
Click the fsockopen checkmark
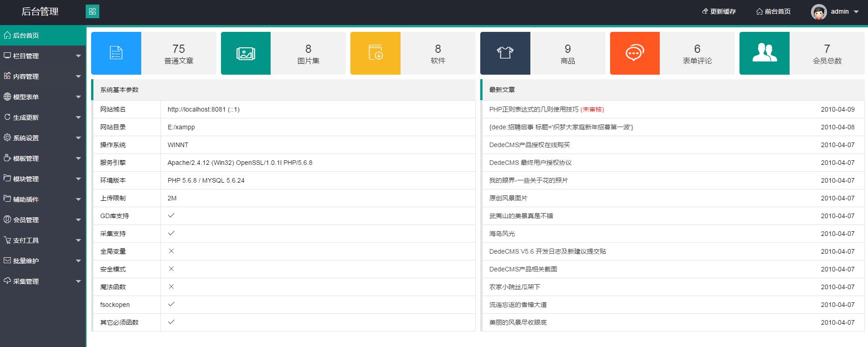coord(171,304)
